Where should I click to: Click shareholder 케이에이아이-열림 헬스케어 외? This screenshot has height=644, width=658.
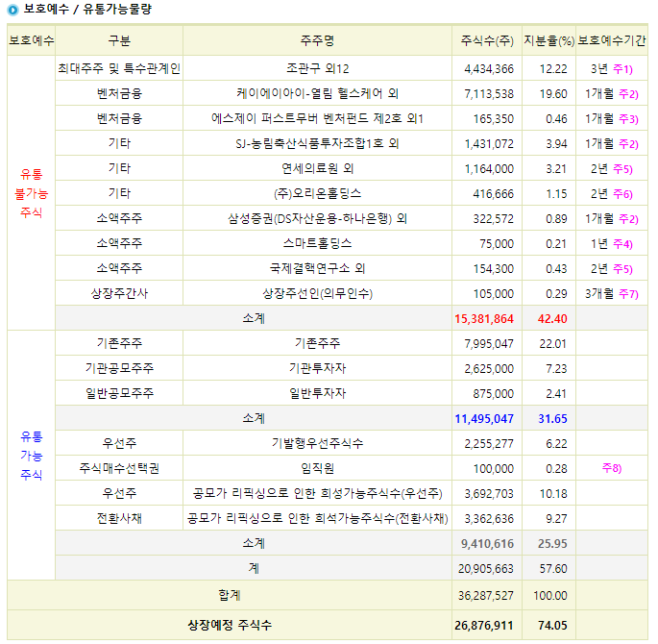(317, 93)
